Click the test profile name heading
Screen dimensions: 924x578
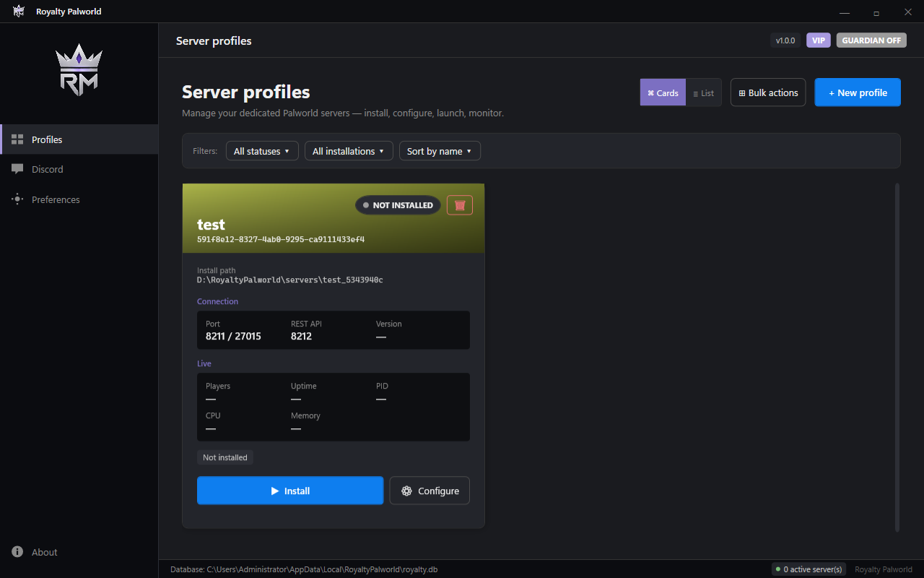click(211, 224)
